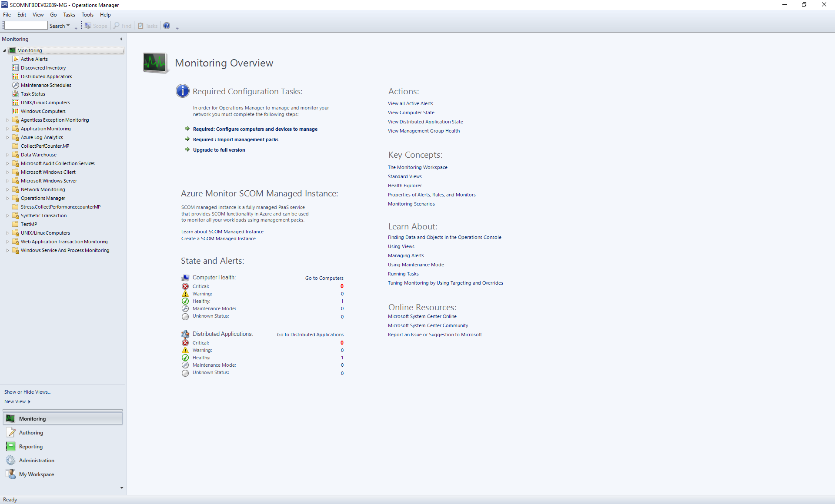
Task: Click the Windows Computers icon
Action: tap(16, 111)
